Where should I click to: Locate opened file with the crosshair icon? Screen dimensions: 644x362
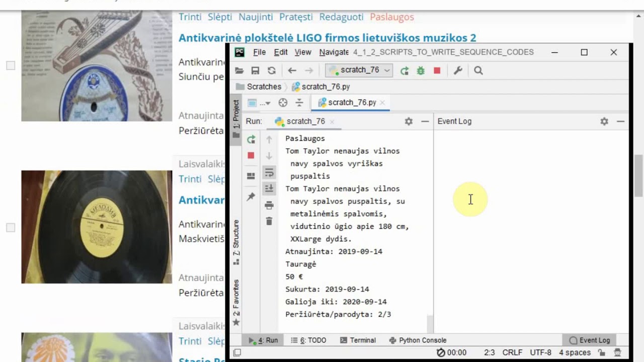(283, 103)
